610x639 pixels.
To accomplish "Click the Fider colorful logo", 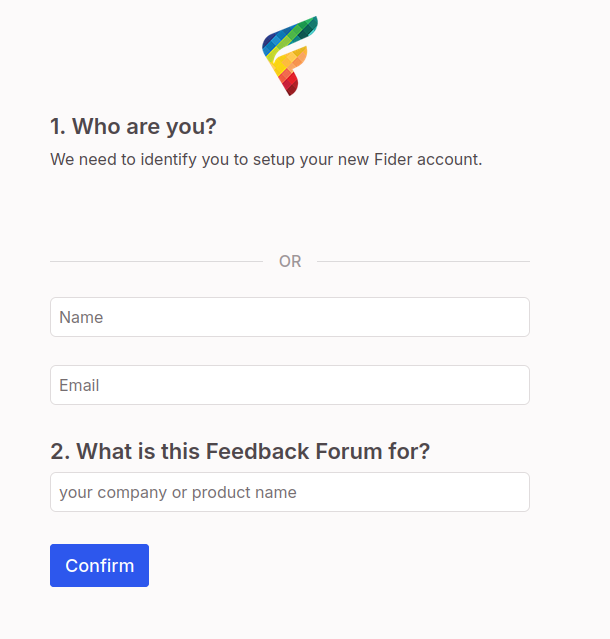I will click(289, 55).
